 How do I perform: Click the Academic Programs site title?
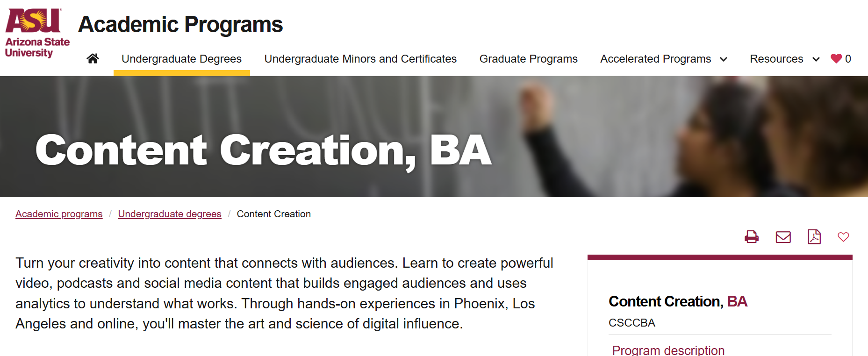tap(180, 24)
